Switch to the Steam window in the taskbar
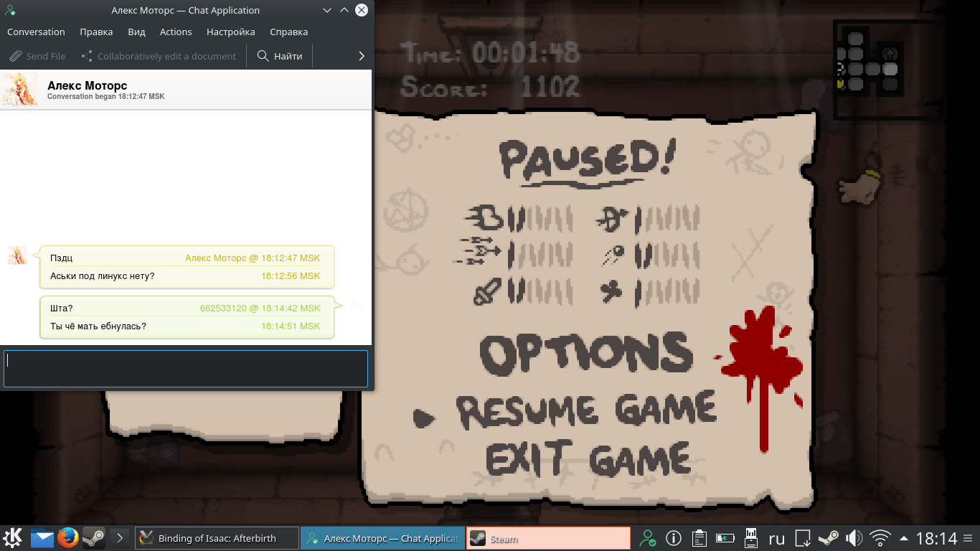This screenshot has width=980, height=551. point(548,538)
